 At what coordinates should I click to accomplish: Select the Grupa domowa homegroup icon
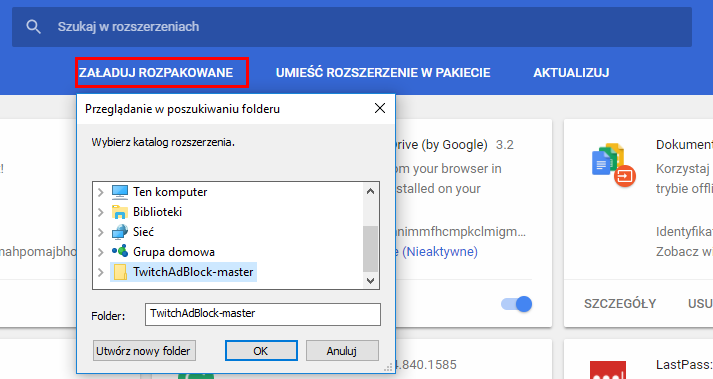click(x=120, y=251)
